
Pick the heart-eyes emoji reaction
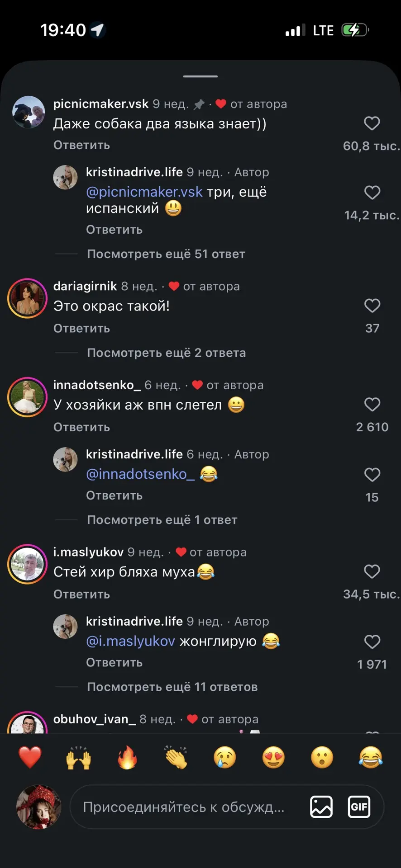point(273,758)
